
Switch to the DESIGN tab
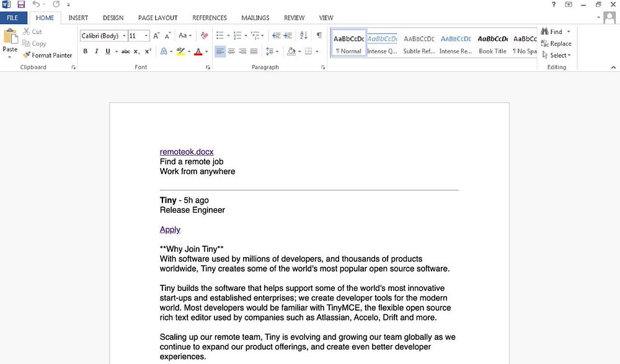(113, 18)
